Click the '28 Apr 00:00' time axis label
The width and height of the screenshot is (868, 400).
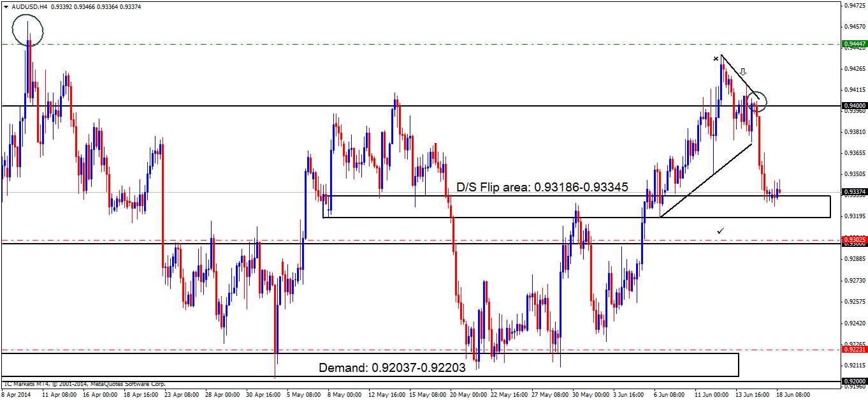pos(224,395)
